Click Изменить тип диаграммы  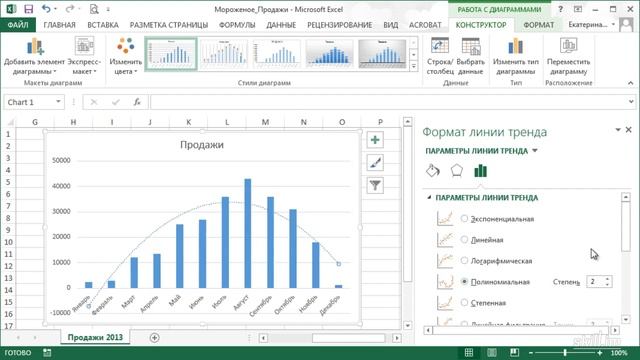pyautogui.click(x=516, y=56)
